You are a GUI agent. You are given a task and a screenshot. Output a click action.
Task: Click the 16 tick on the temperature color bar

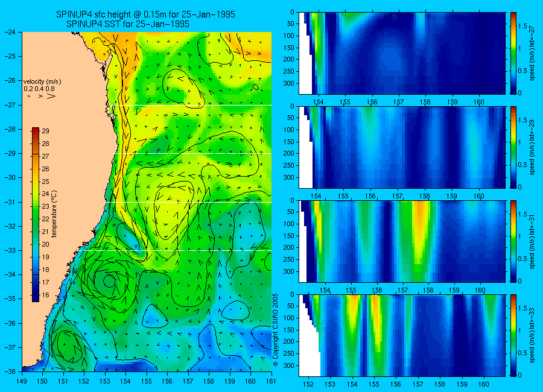(45, 295)
